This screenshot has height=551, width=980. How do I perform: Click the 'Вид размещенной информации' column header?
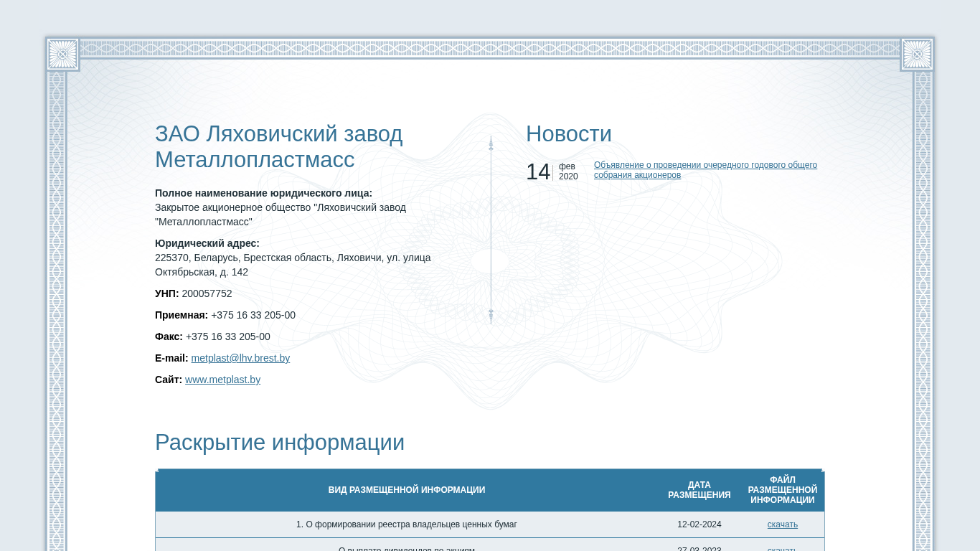(406, 490)
